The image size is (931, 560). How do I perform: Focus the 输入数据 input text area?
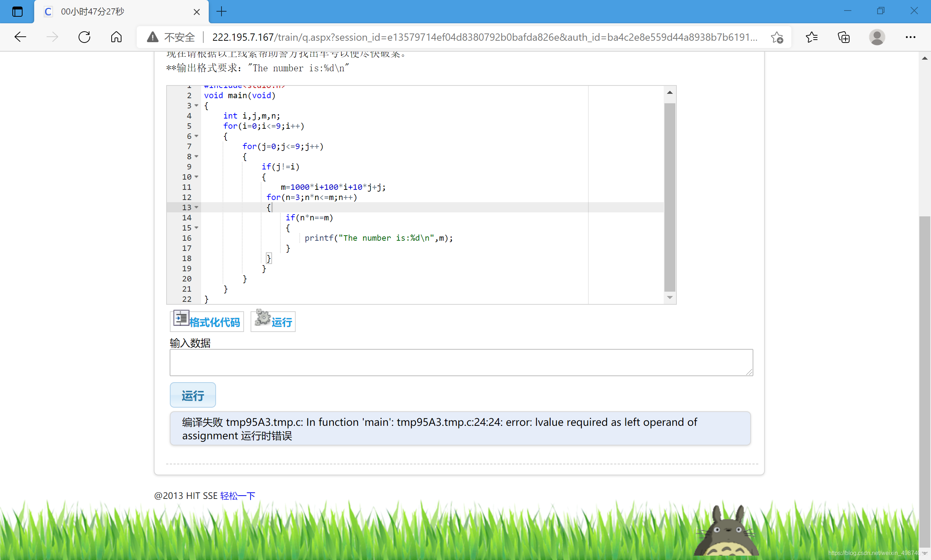tap(461, 362)
